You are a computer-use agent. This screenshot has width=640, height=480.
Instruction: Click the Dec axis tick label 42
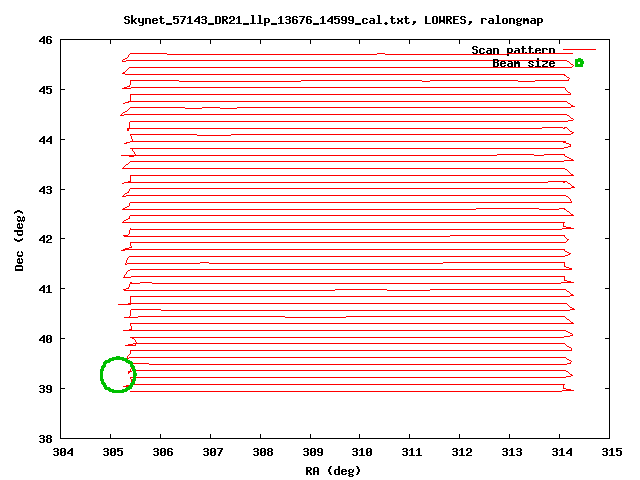point(46,239)
